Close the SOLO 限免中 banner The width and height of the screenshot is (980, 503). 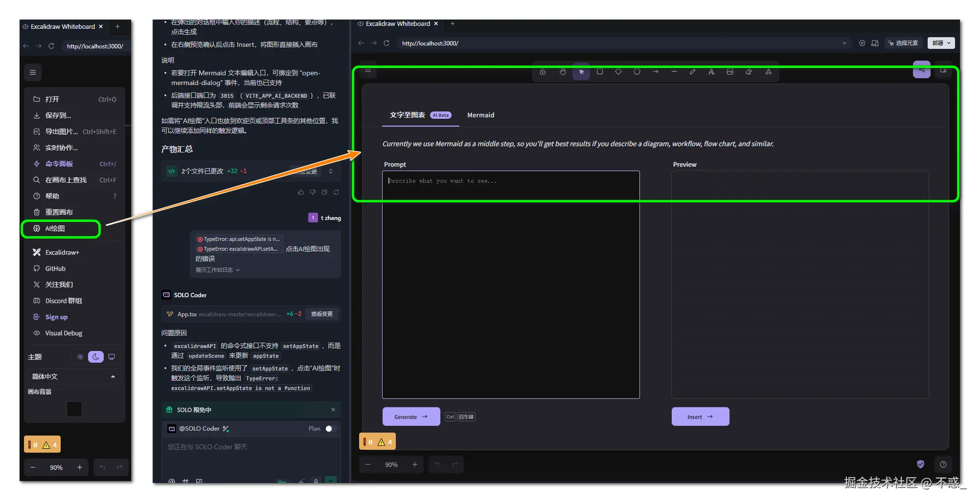tap(333, 410)
